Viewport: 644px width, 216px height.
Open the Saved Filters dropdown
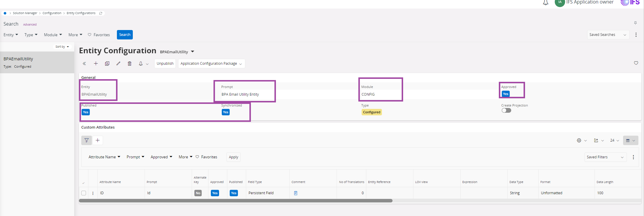tap(605, 157)
